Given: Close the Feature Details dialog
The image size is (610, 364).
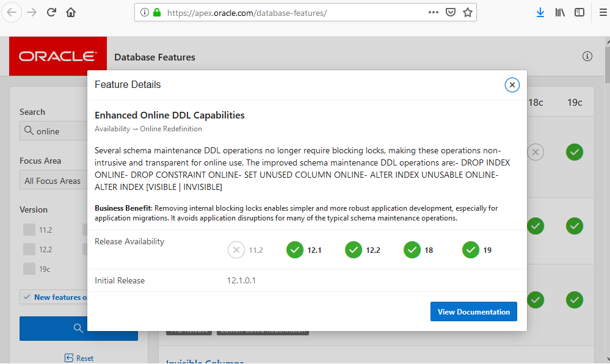Looking at the screenshot, I should tap(512, 85).
